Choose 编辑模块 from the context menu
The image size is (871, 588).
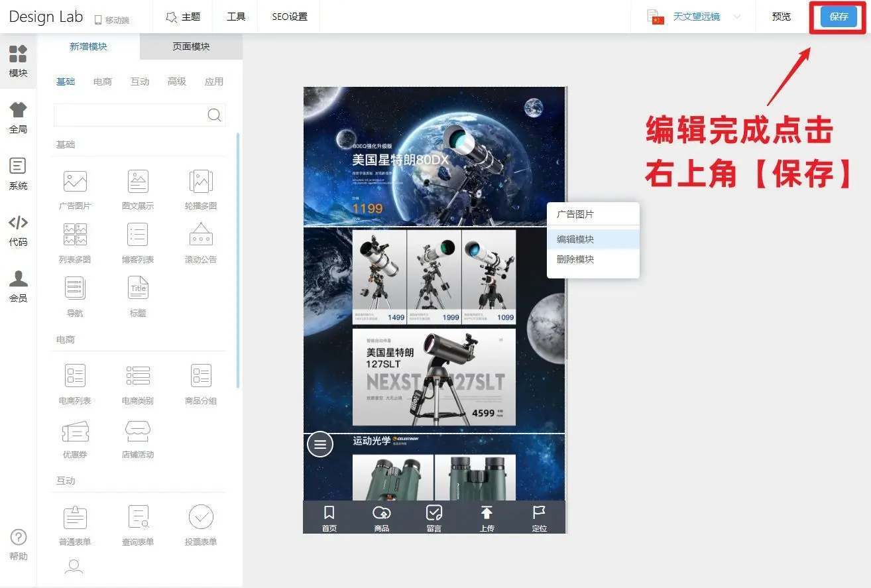593,239
